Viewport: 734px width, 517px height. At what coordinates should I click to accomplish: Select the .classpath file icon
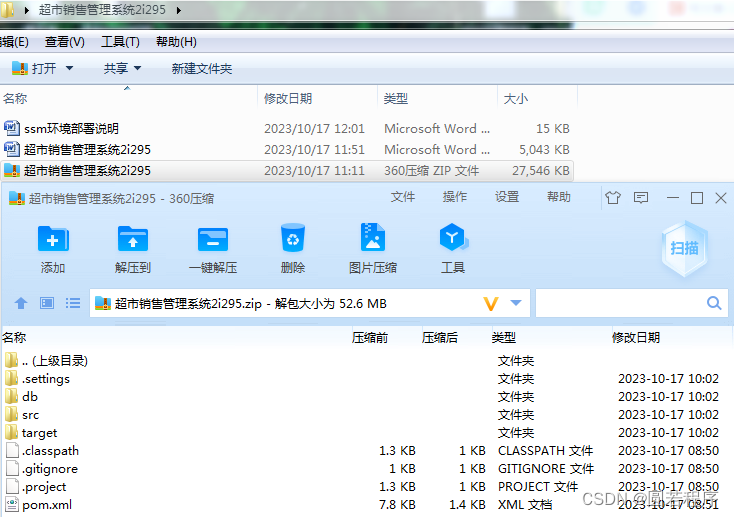coord(12,451)
